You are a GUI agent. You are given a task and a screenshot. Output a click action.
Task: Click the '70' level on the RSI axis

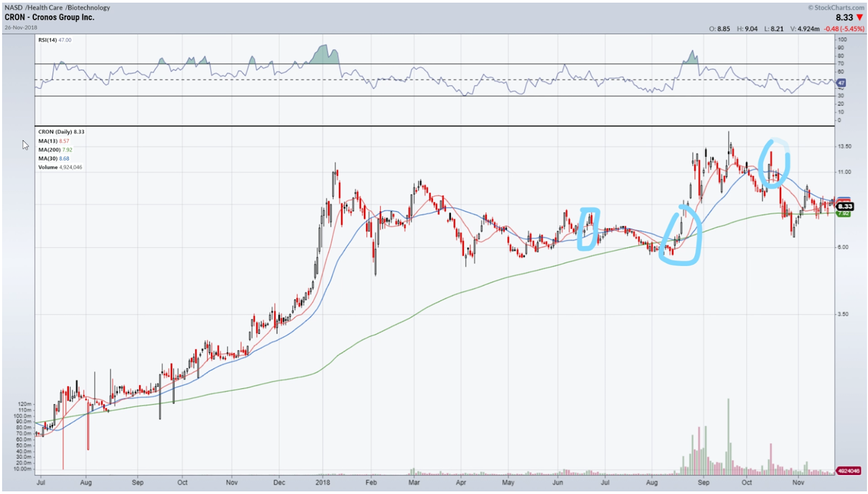click(840, 64)
